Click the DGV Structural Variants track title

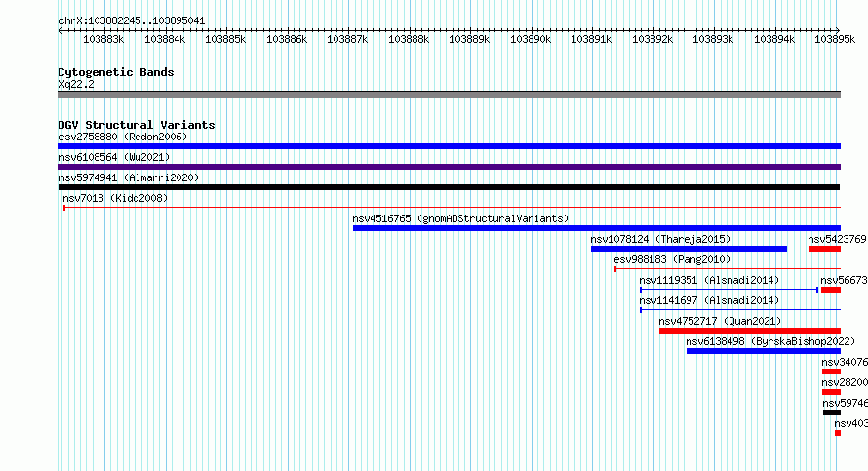click(x=137, y=125)
